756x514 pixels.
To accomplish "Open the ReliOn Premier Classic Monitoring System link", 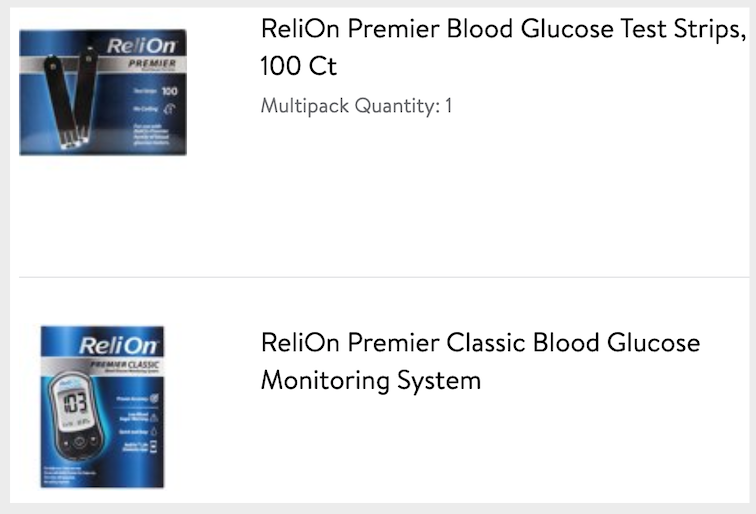I will coord(480,361).
